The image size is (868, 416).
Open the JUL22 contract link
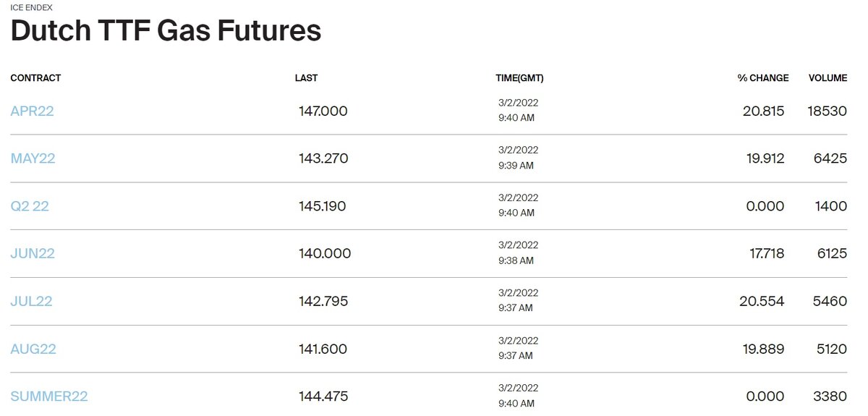31,302
